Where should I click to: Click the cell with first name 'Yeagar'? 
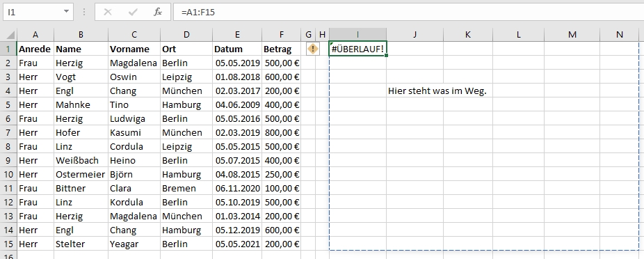[x=134, y=244]
